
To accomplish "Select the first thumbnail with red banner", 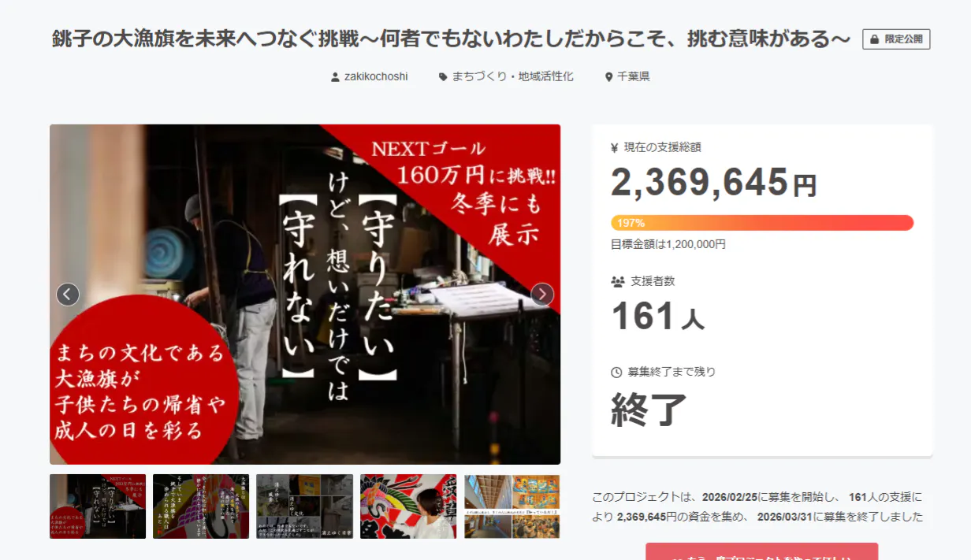I will pos(98,506).
